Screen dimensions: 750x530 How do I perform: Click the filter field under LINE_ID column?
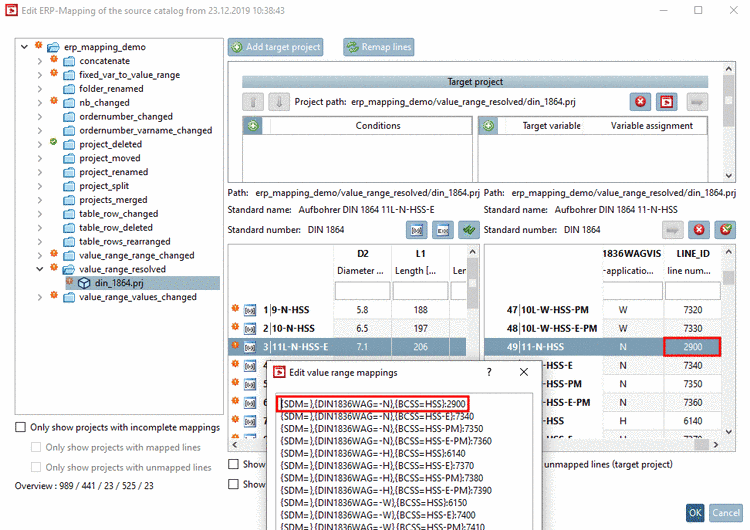[692, 291]
